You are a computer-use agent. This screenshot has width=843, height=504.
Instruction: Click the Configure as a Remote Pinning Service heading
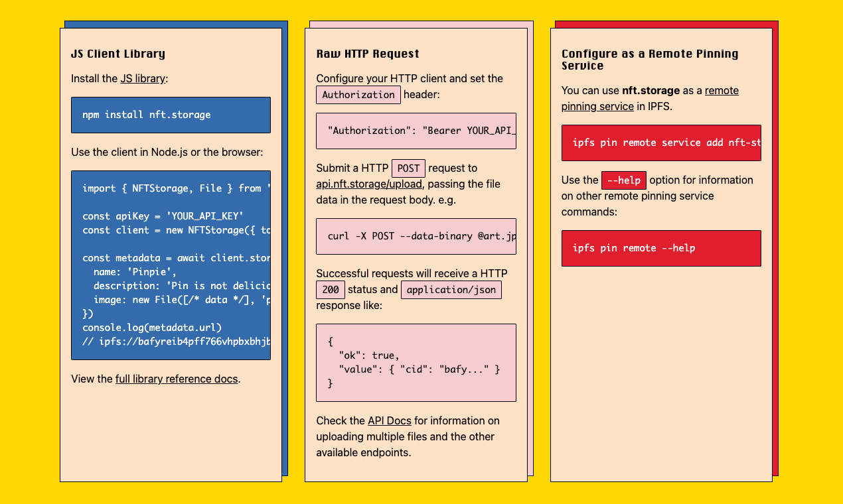[650, 60]
